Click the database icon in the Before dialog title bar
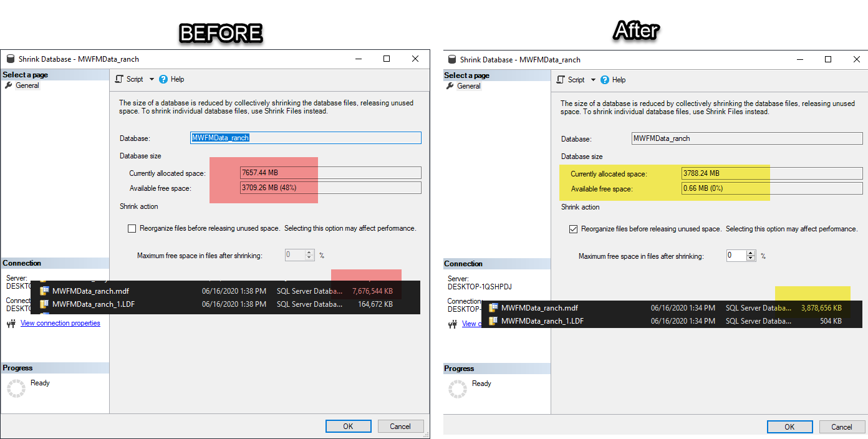 [x=10, y=59]
